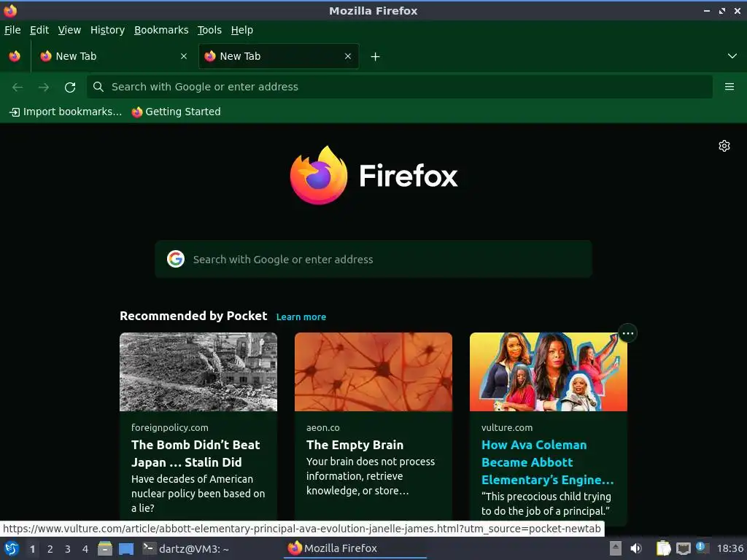Viewport: 747px width, 560px height.
Task: Click Import bookmarks in bookmarks toolbar
Action: tap(66, 112)
